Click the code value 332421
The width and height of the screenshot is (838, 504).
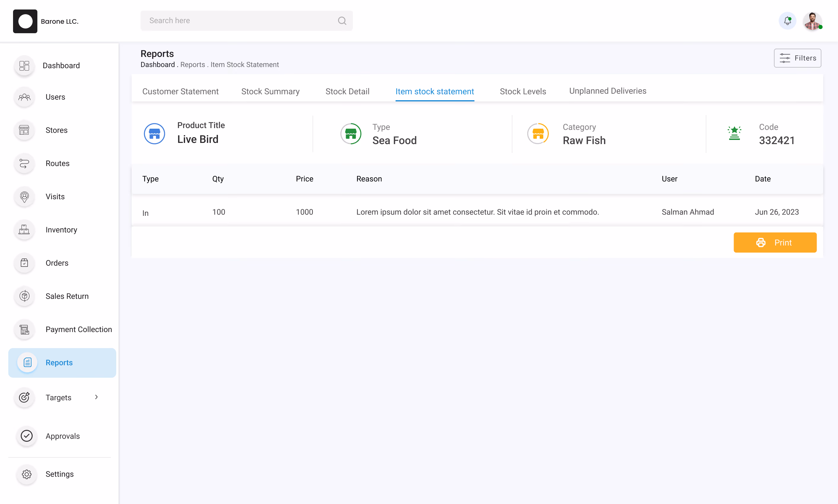click(777, 140)
